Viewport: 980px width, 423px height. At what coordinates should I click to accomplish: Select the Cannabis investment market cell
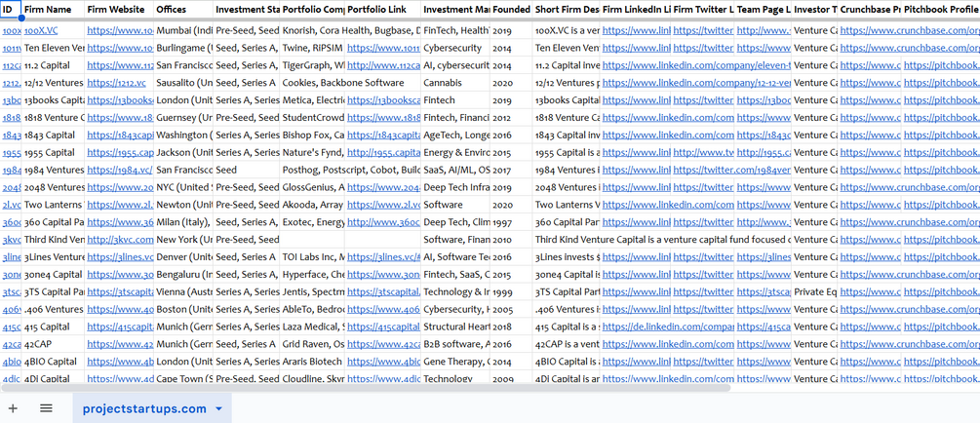pyautogui.click(x=455, y=83)
